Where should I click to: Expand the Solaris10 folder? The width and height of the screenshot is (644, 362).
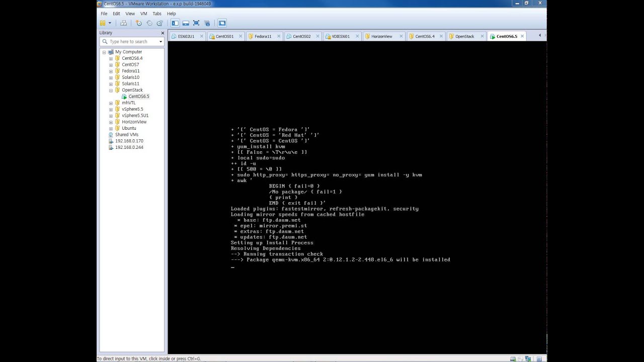pos(111,77)
